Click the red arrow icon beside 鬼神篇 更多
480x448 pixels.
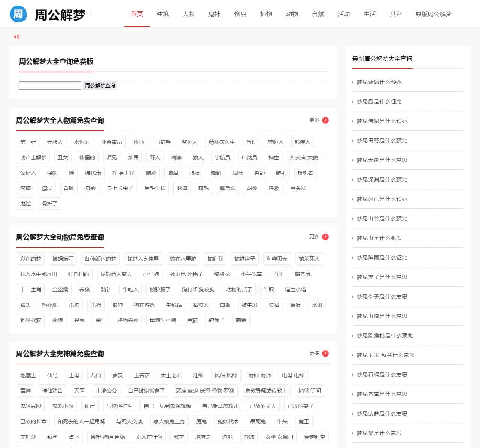pyautogui.click(x=325, y=354)
